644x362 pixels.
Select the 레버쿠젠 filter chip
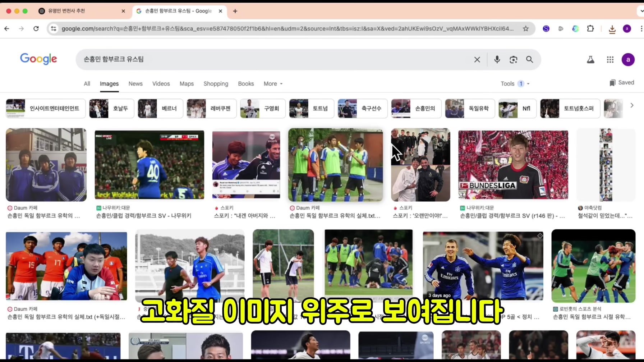click(212, 109)
